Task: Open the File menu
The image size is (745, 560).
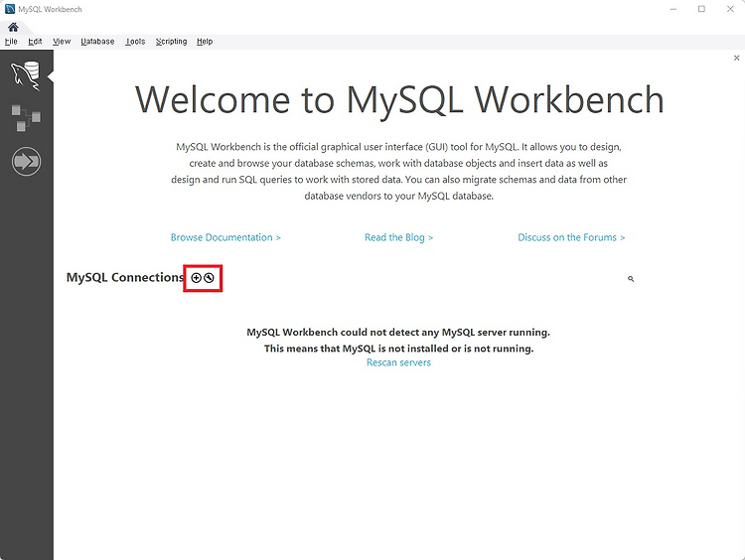Action: pos(11,42)
